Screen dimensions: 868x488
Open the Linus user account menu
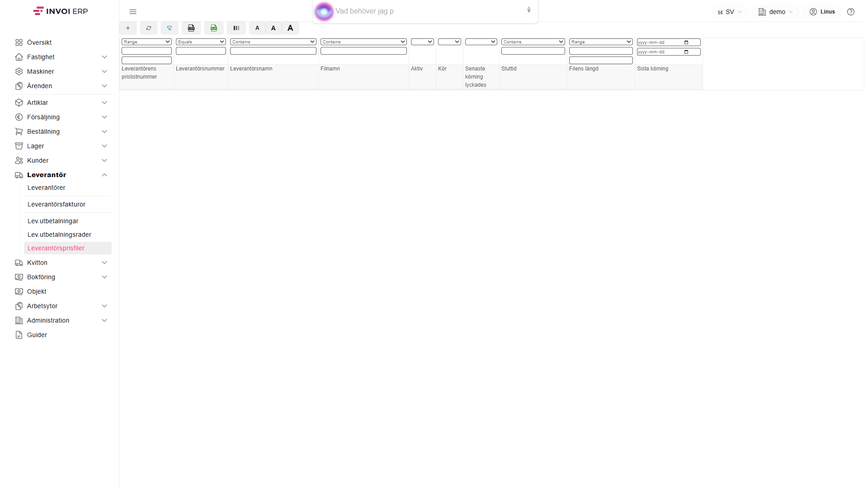coord(822,12)
